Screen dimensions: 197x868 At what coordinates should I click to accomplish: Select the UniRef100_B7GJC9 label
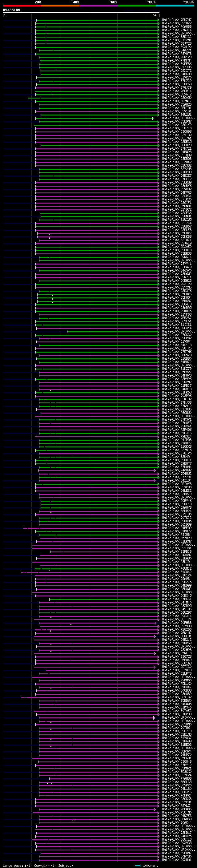(177, 88)
